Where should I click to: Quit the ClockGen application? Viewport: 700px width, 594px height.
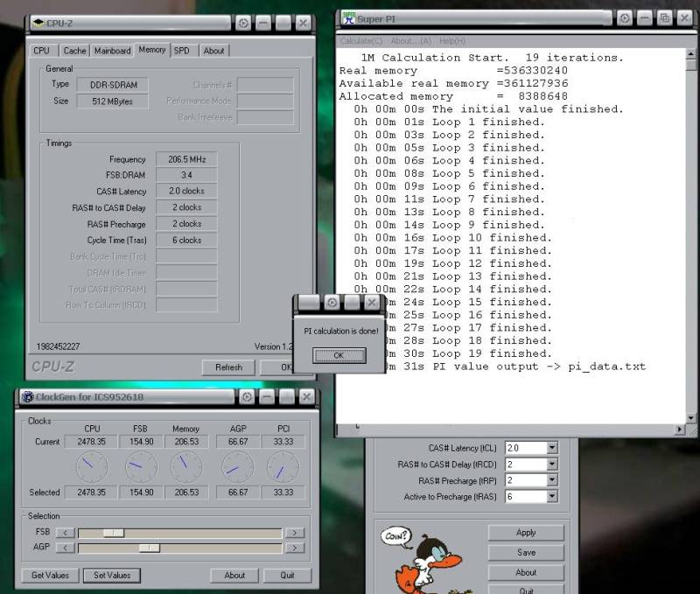tap(288, 576)
